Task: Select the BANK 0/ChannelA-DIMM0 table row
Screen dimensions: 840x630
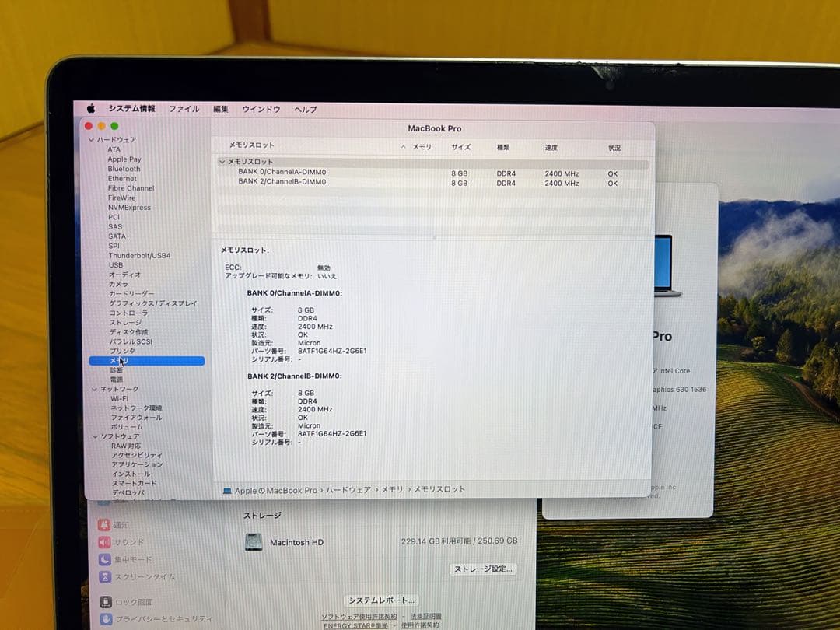Action: [x=433, y=173]
